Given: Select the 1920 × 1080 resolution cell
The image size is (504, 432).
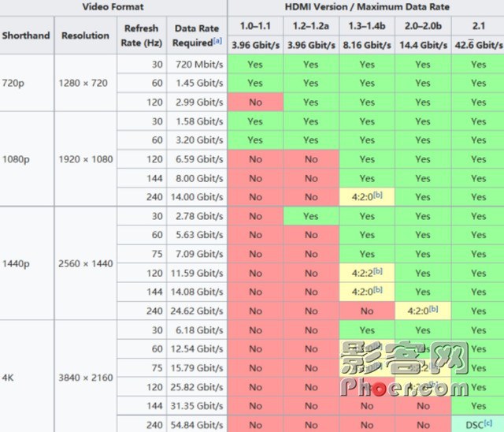Looking at the screenshot, I should [86, 159].
